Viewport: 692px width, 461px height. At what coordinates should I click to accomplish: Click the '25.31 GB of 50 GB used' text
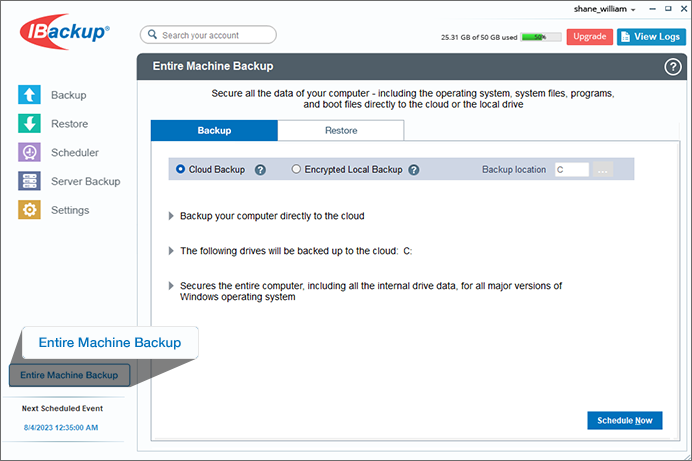click(x=479, y=37)
